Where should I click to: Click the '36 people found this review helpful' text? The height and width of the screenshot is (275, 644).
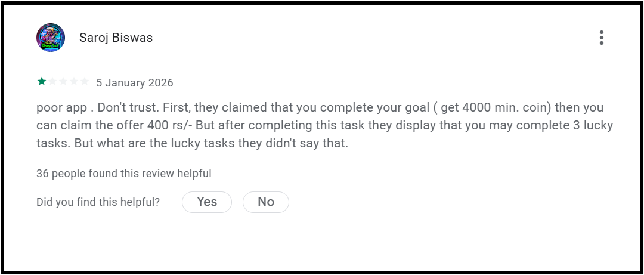(x=123, y=174)
